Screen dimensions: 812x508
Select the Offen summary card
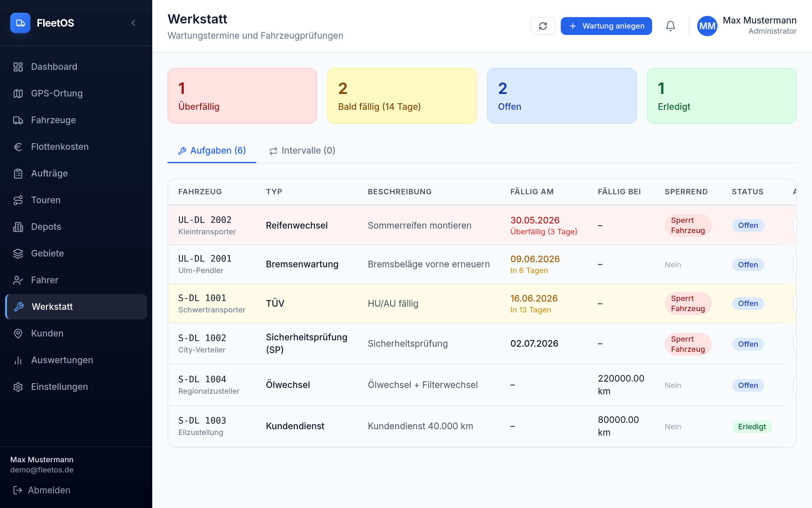562,96
